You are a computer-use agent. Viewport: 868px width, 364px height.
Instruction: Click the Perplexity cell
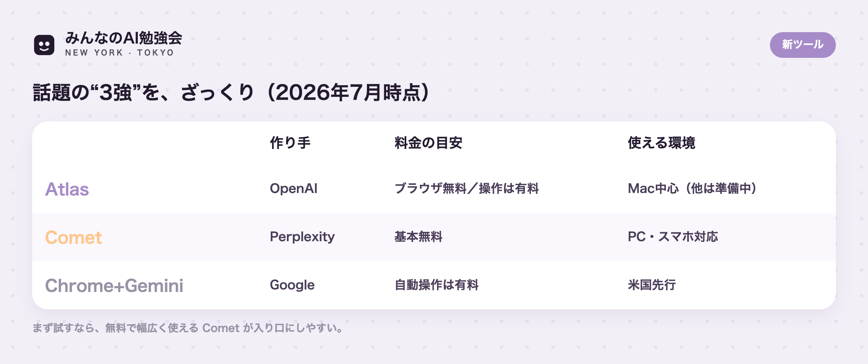(x=302, y=237)
